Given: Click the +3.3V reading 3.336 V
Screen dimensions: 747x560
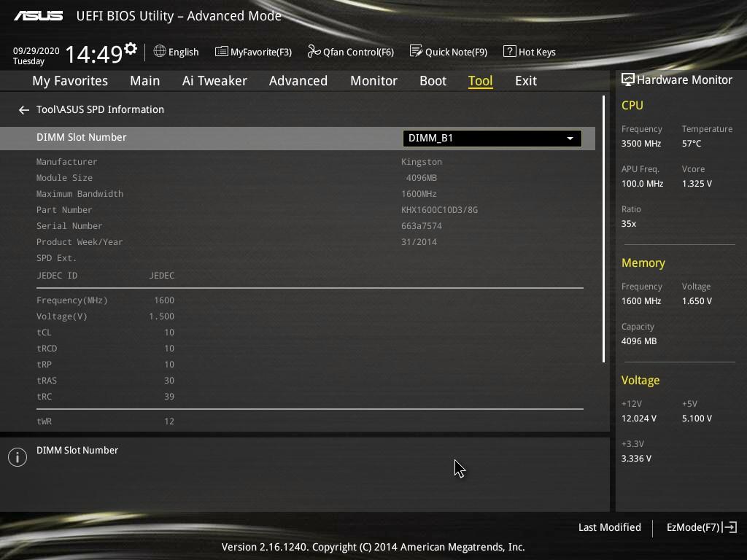Looking at the screenshot, I should pyautogui.click(x=636, y=459).
